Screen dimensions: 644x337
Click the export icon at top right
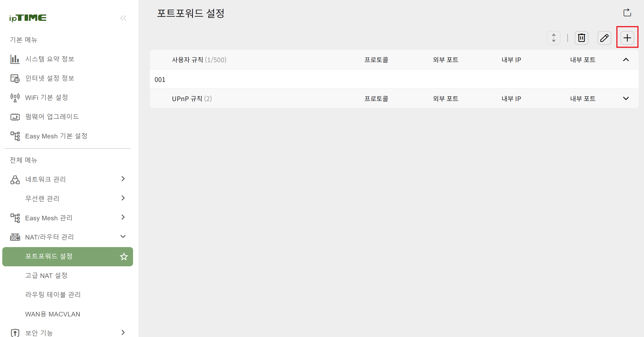[x=627, y=13]
